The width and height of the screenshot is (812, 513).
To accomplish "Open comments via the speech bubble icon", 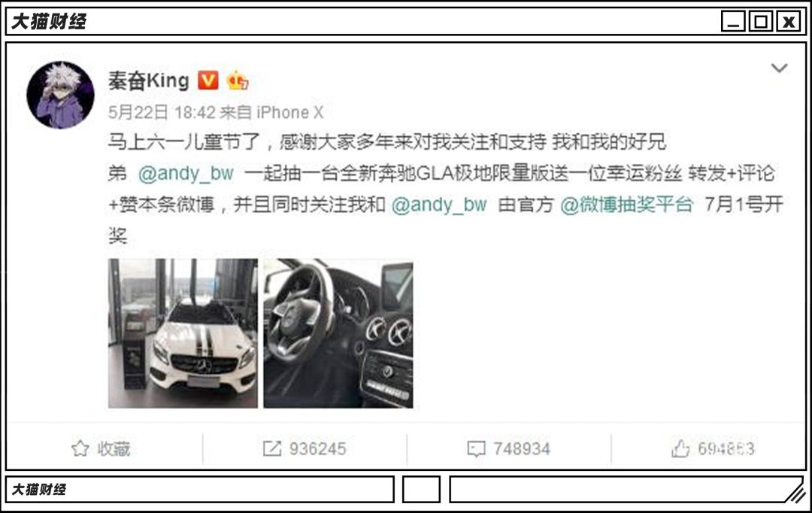I will click(x=476, y=449).
